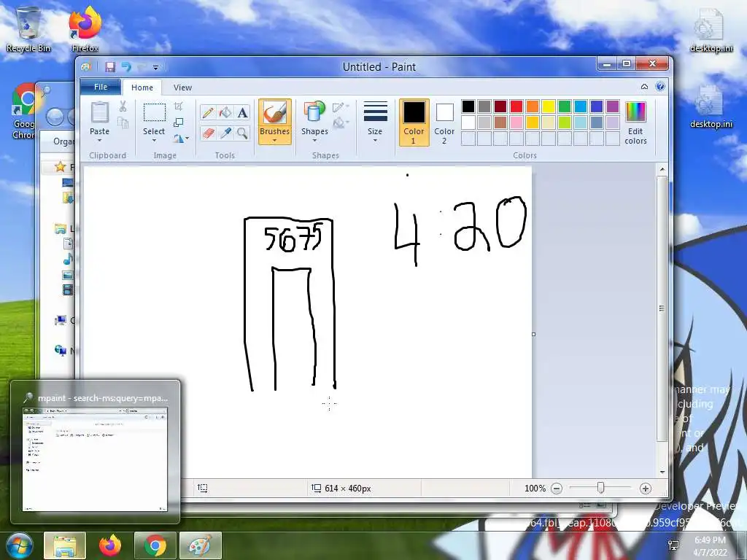Click the Crop icon in Image group
Screen dimensions: 747x560
[x=178, y=106]
